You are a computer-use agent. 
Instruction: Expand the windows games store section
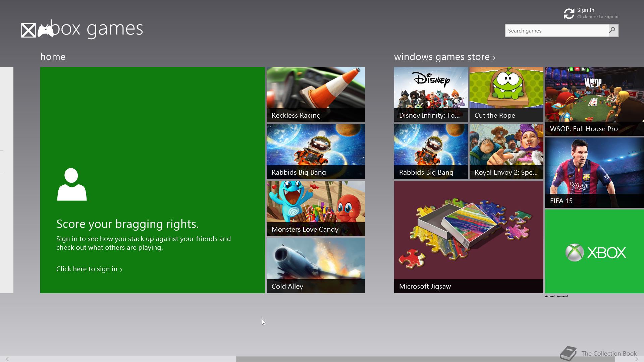pos(445,57)
